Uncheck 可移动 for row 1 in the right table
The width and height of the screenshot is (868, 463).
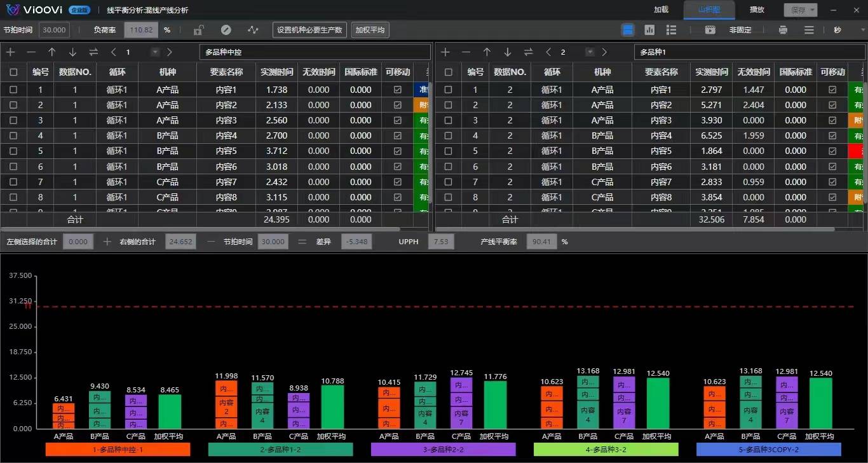pos(833,89)
